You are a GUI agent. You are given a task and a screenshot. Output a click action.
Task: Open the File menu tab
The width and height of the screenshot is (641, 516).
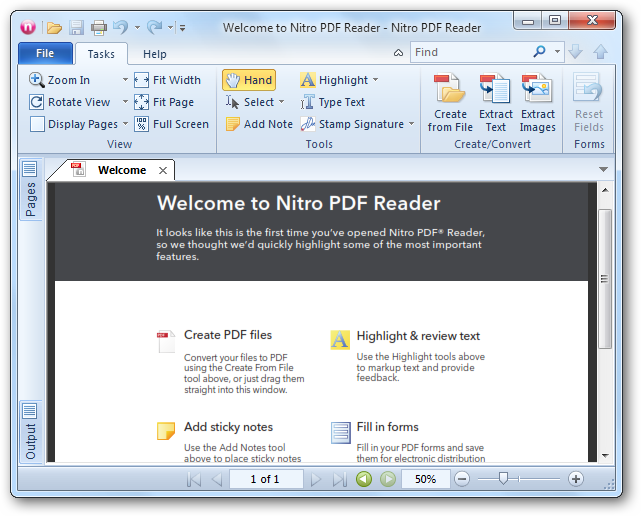click(45, 54)
